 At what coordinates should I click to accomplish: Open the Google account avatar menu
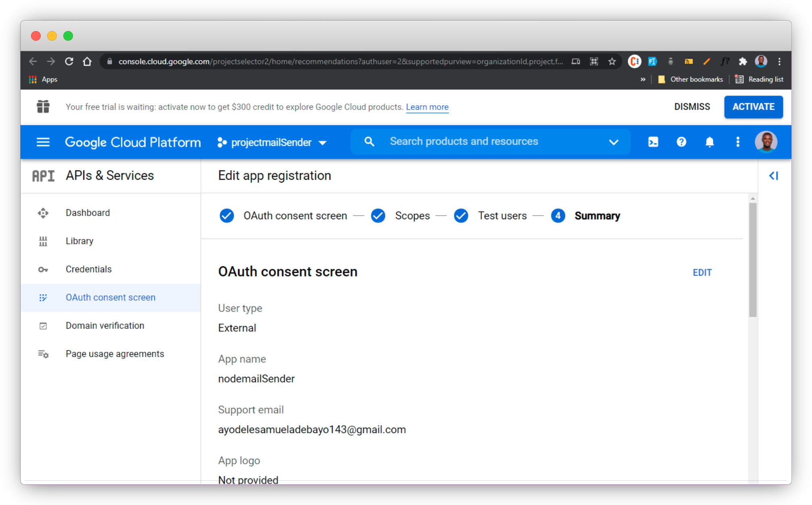(766, 142)
